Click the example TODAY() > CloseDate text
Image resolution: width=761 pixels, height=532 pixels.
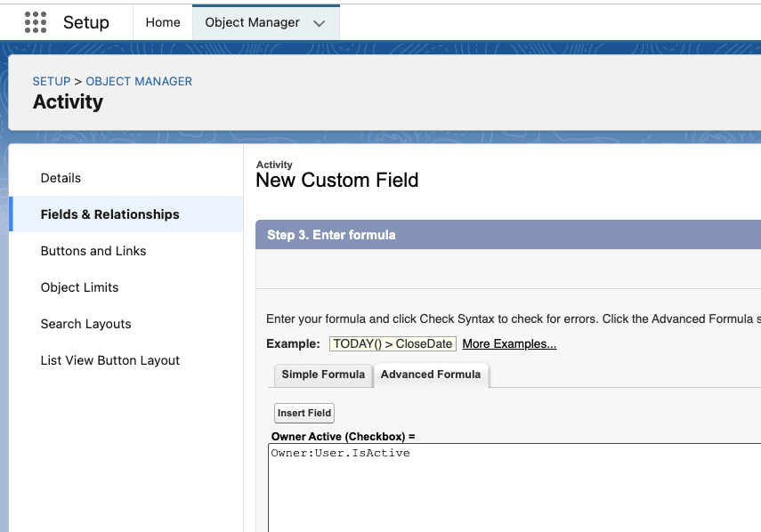393,343
